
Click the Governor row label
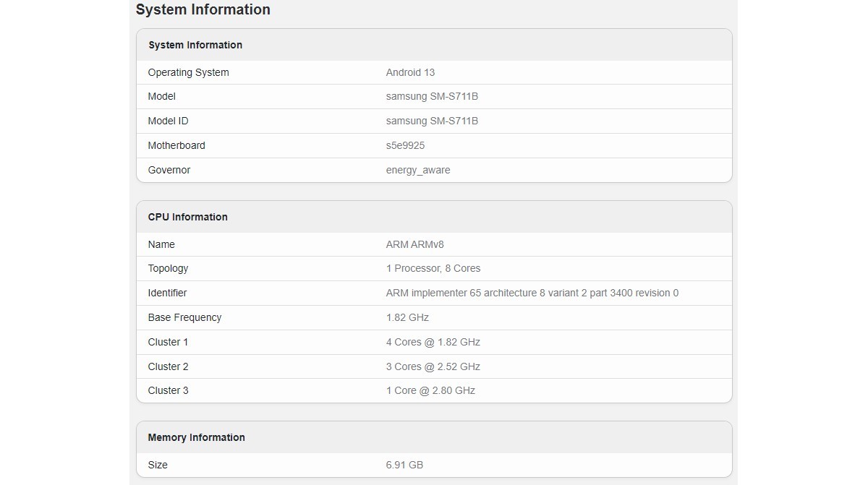(x=169, y=170)
